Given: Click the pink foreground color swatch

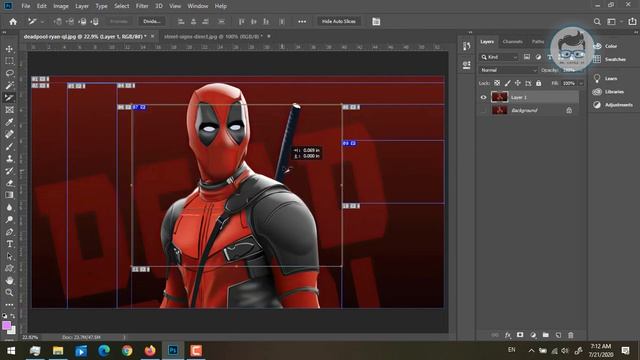Looking at the screenshot, I should [7, 326].
